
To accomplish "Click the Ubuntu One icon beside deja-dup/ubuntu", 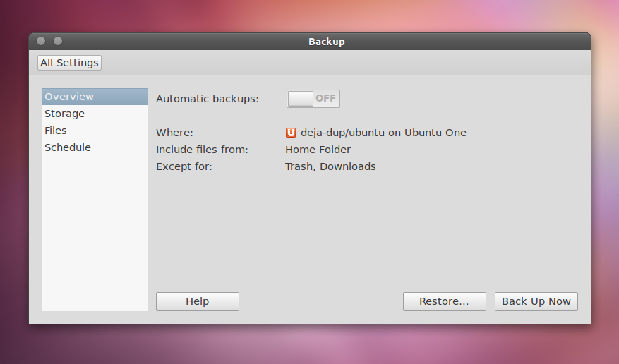I will (x=291, y=133).
